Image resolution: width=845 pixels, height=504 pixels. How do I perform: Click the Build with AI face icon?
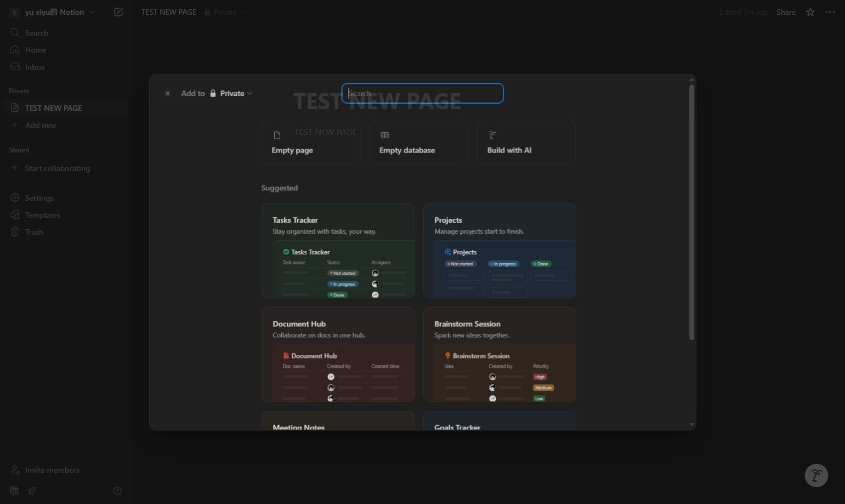[x=492, y=135]
